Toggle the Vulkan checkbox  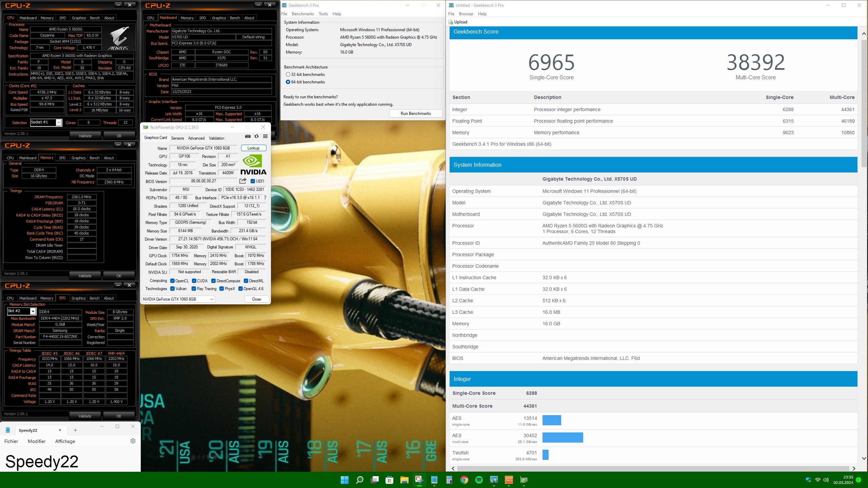tap(172, 289)
